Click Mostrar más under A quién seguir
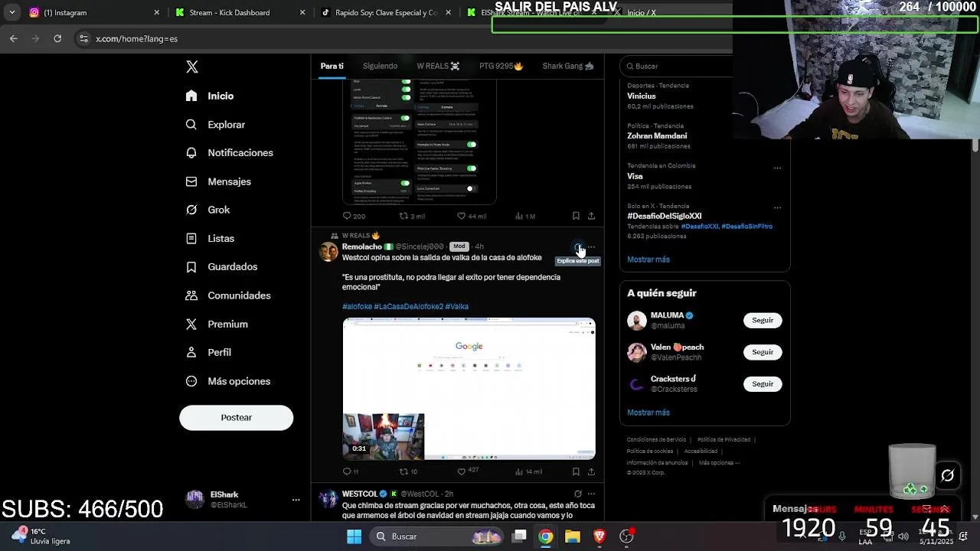 click(648, 412)
